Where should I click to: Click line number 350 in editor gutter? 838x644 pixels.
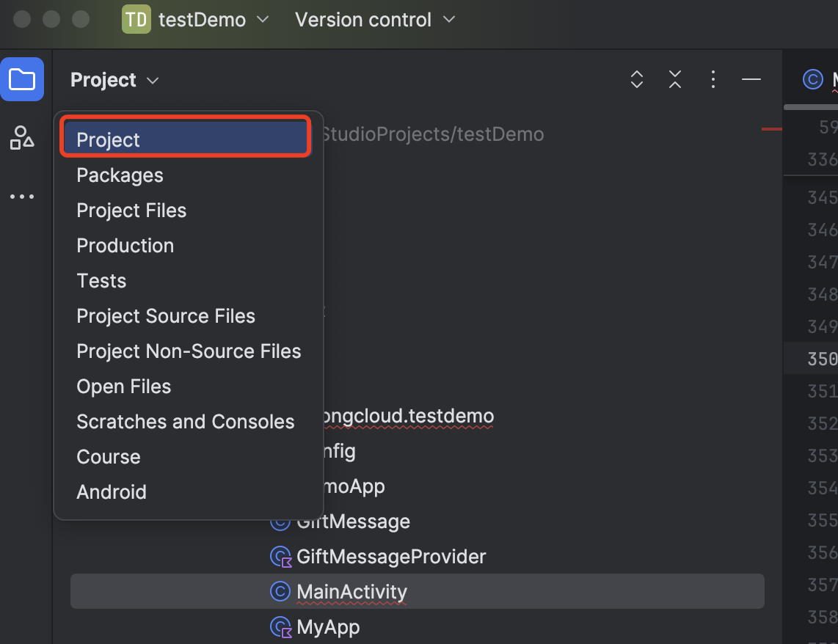tap(822, 359)
